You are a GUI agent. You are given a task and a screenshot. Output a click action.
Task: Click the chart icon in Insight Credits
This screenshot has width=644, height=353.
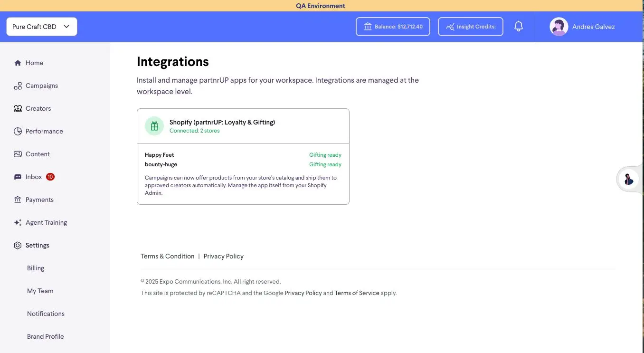(x=450, y=27)
